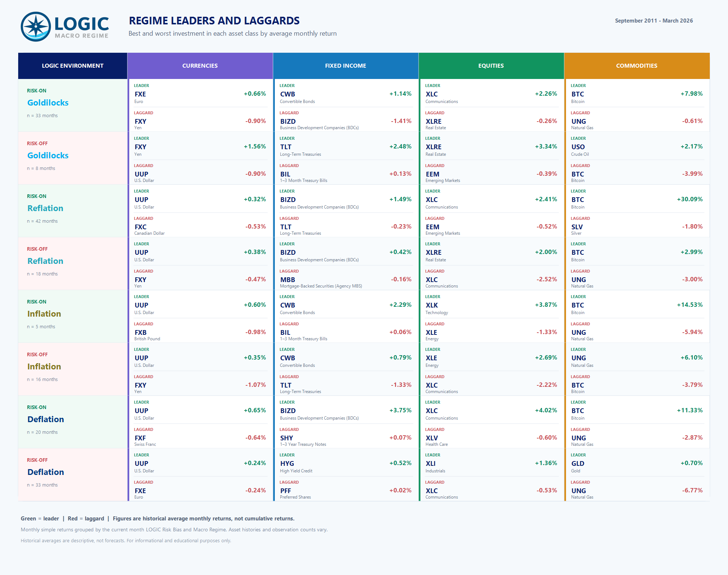The width and height of the screenshot is (728, 575).
Task: Click the Risk-On Inflation regime label
Action: click(44, 314)
